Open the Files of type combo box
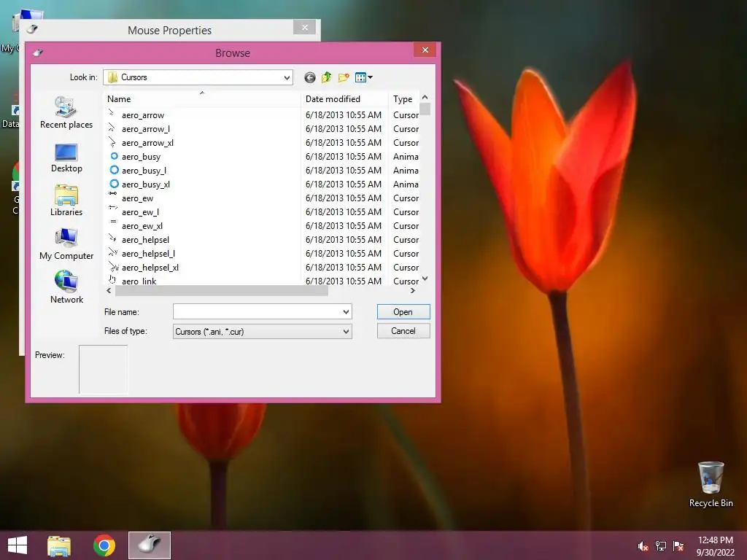The height and width of the screenshot is (560, 747). (262, 332)
